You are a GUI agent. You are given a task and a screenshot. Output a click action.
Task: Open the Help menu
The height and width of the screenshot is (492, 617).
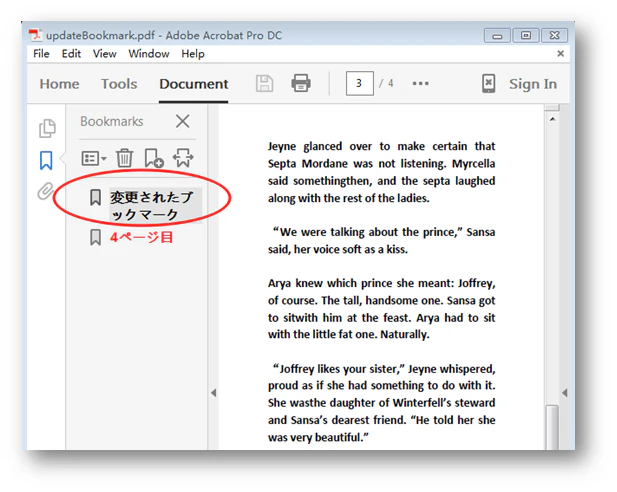(x=193, y=54)
